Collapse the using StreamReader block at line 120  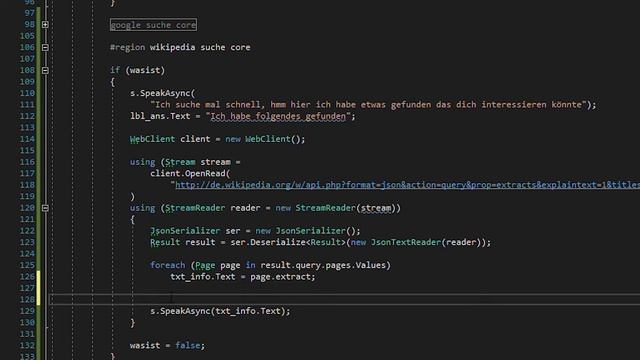(45, 208)
